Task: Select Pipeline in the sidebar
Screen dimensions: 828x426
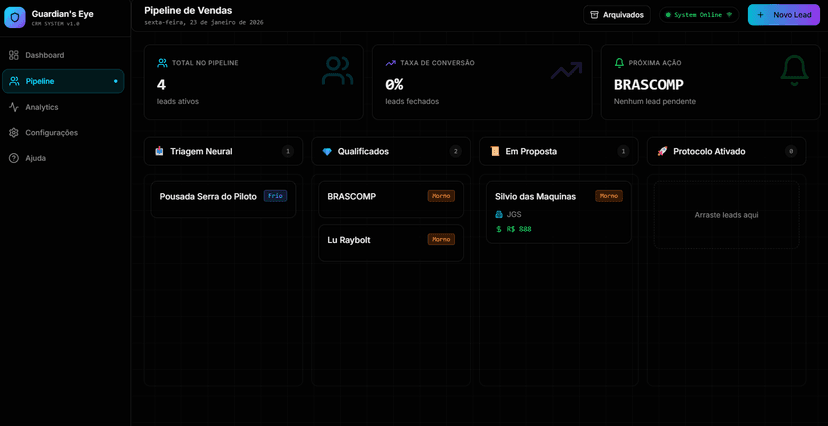Action: click(63, 81)
